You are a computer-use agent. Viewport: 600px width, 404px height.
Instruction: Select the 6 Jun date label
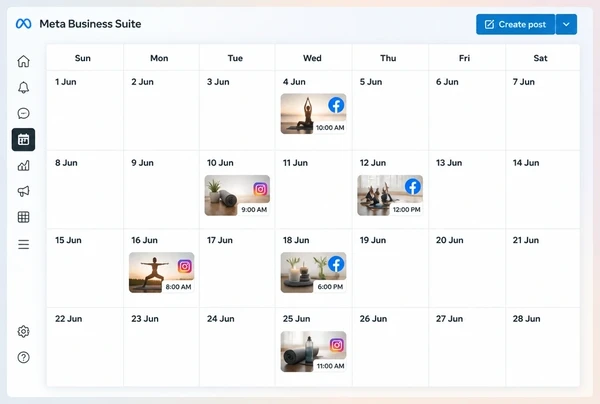click(x=447, y=82)
